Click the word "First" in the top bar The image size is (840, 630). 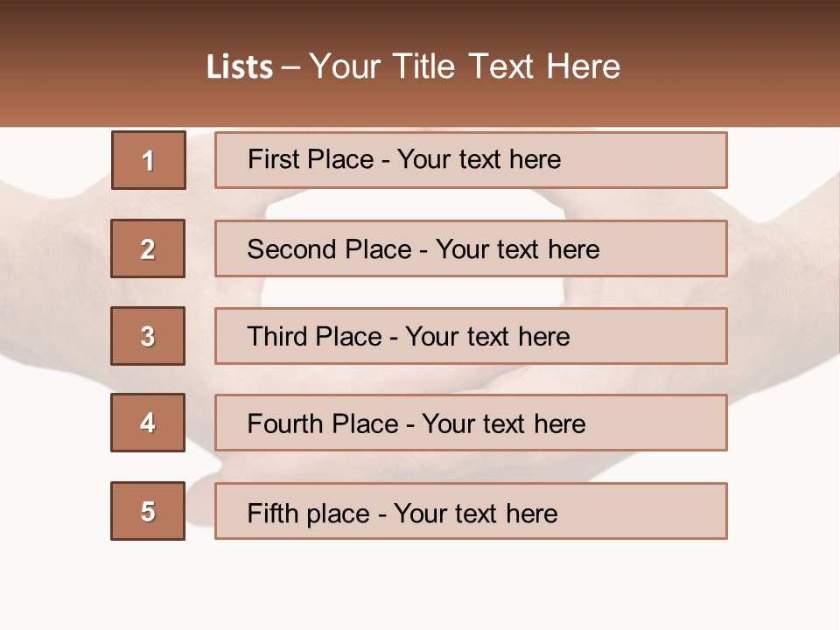point(273,159)
